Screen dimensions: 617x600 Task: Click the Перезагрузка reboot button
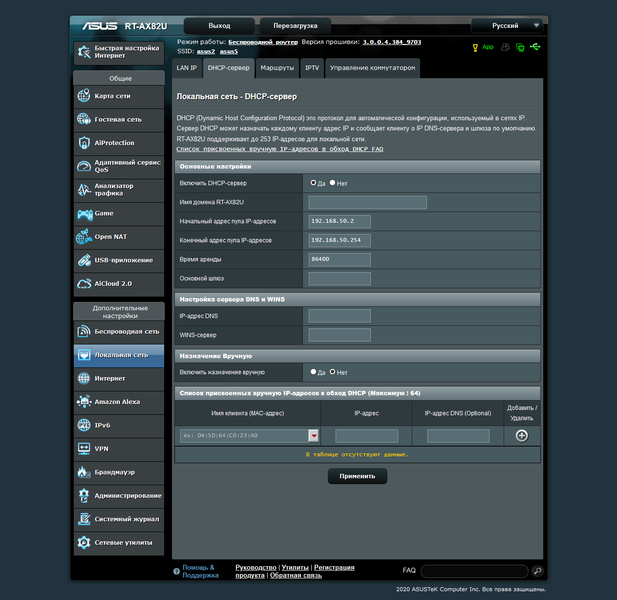click(295, 26)
